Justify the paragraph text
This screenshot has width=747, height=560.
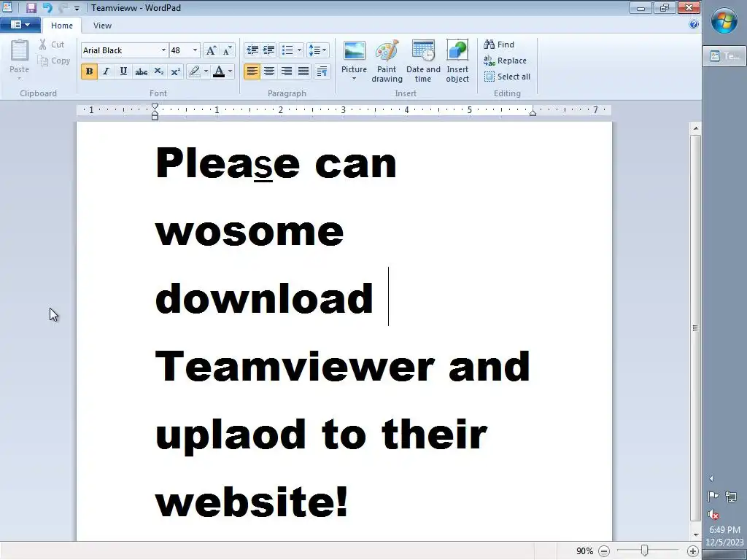(x=303, y=71)
